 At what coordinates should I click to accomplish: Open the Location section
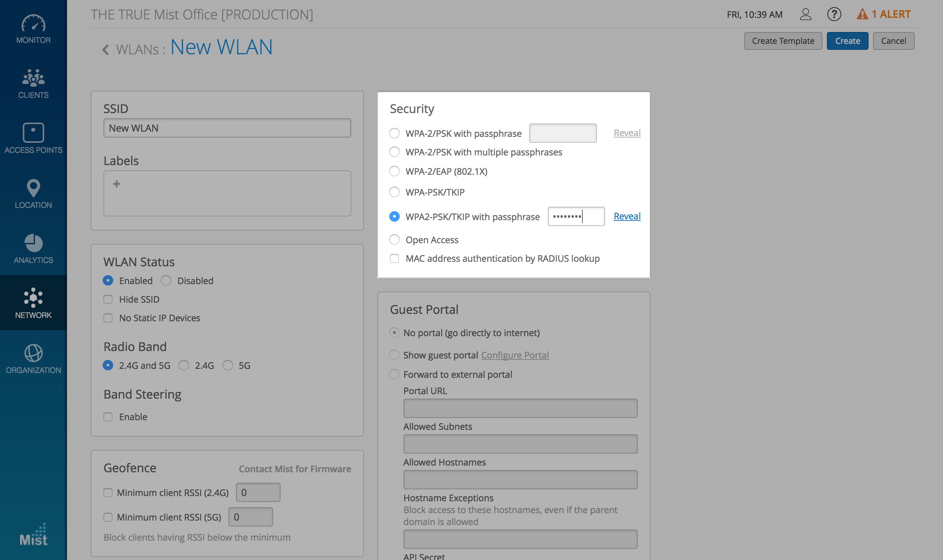pyautogui.click(x=33, y=194)
